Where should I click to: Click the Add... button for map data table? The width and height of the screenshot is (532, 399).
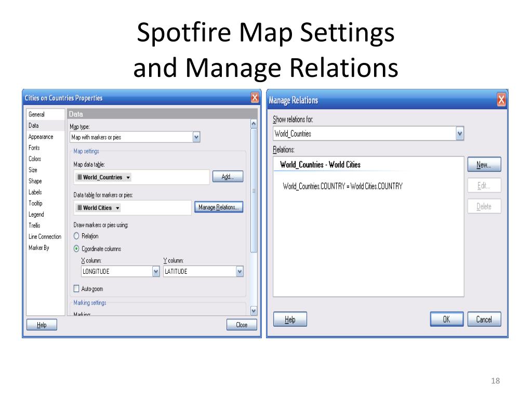[x=228, y=177]
